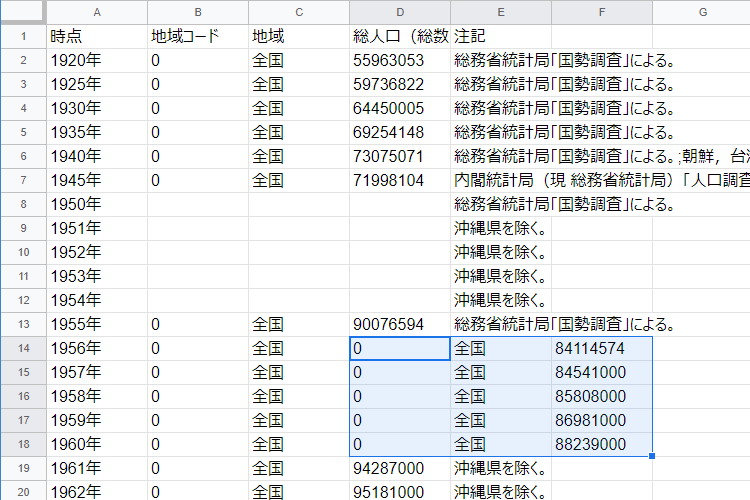Click the select-all corner box
The image size is (750, 500).
[x=22, y=11]
